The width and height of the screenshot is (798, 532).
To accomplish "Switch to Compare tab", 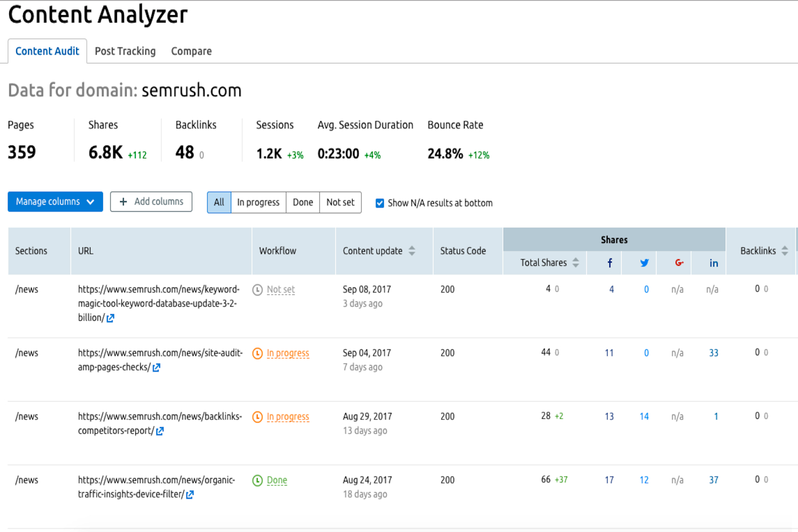I will 191,51.
